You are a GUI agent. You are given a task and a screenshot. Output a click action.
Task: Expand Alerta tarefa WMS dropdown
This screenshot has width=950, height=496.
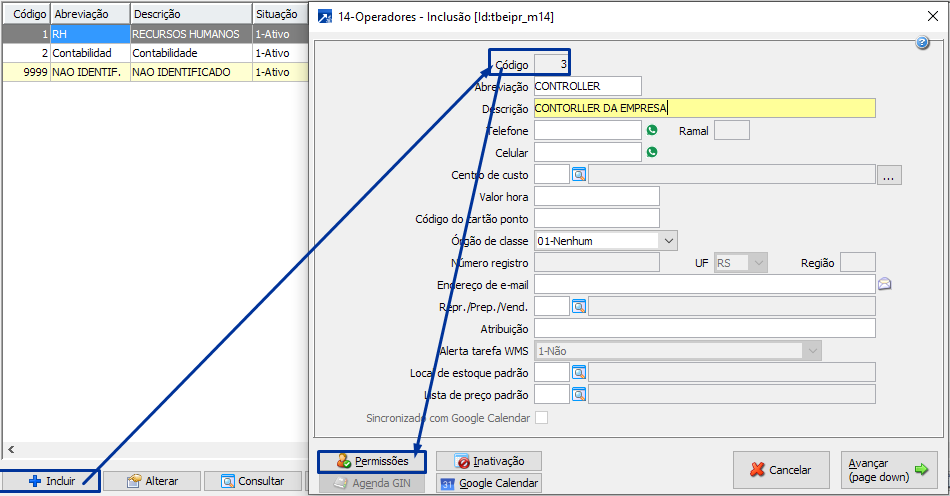pyautogui.click(x=812, y=351)
